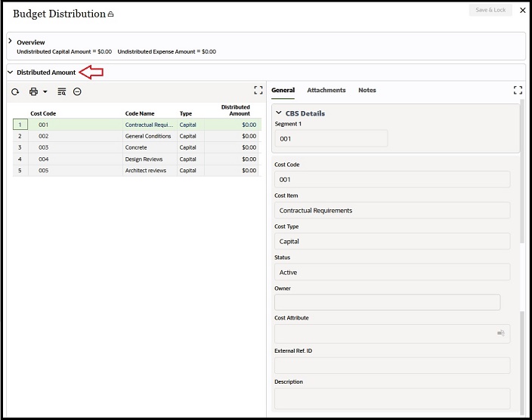Click the $0.00 amount in row 003
Viewport: 532px width, 420px height.
pos(249,147)
